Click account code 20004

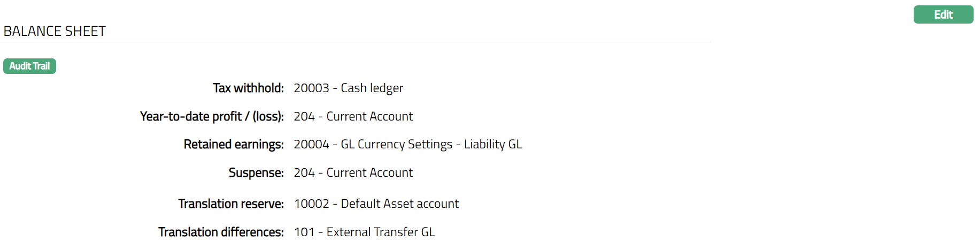click(x=311, y=144)
